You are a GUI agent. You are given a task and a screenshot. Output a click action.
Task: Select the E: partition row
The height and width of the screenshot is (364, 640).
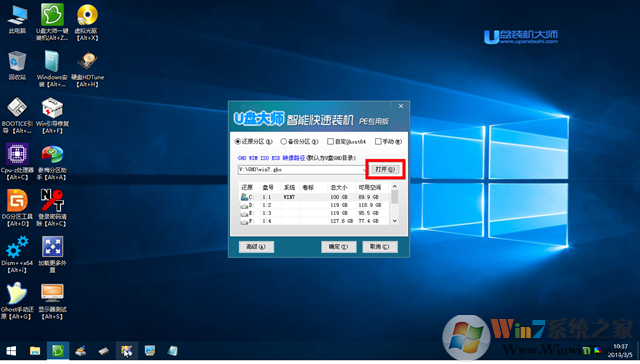coord(315,213)
